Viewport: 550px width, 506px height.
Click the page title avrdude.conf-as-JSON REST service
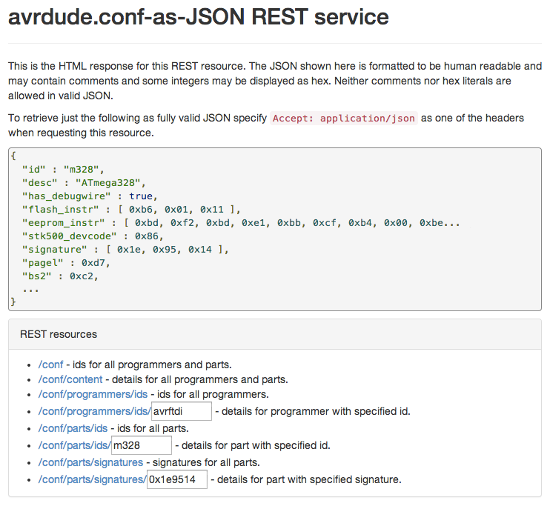[x=199, y=17]
